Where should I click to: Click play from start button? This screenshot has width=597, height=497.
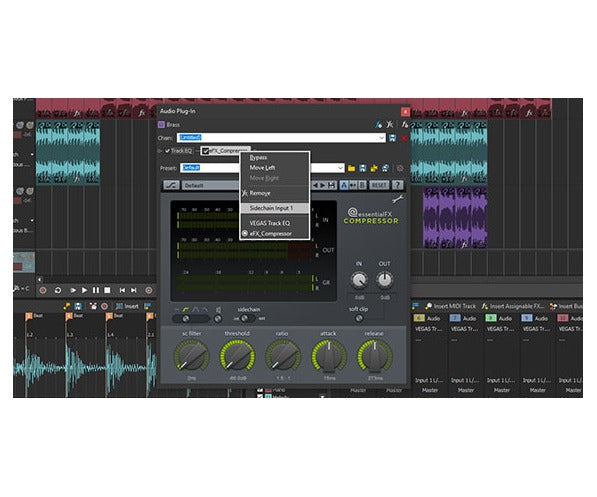pos(73,290)
